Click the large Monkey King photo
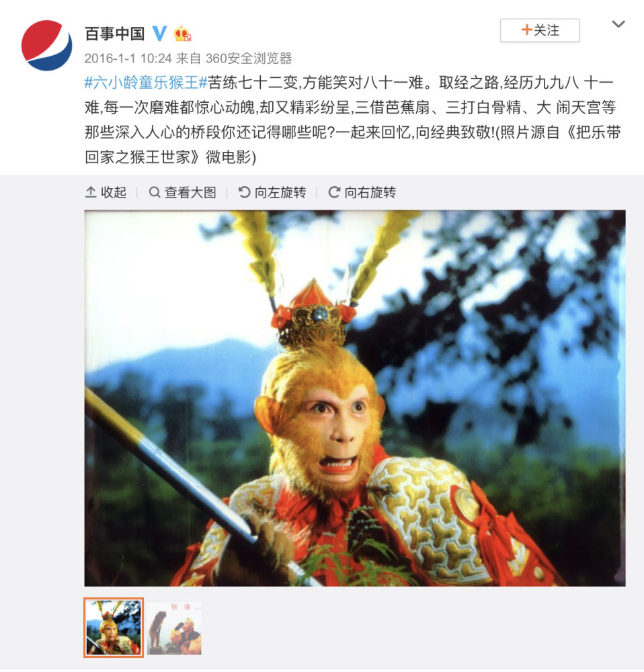Screen dimensions: 644x672 (354, 398)
